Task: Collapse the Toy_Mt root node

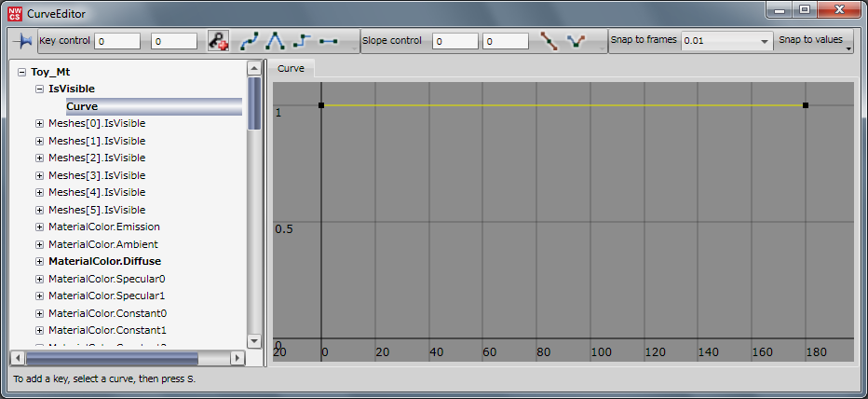Action: 21,72
